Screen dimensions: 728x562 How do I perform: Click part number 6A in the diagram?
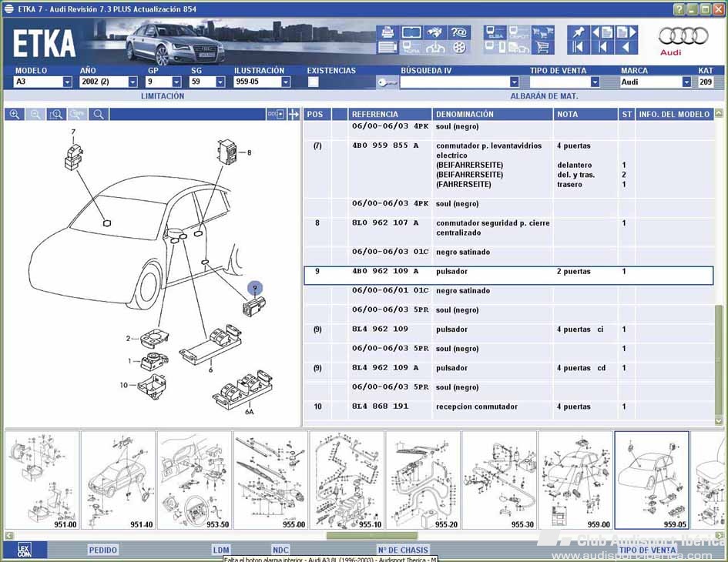click(250, 412)
